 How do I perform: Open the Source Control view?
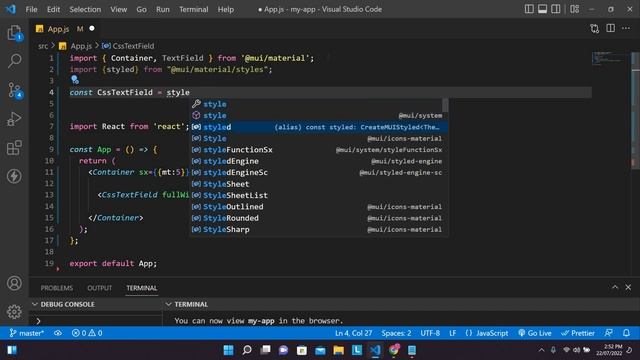click(x=15, y=90)
